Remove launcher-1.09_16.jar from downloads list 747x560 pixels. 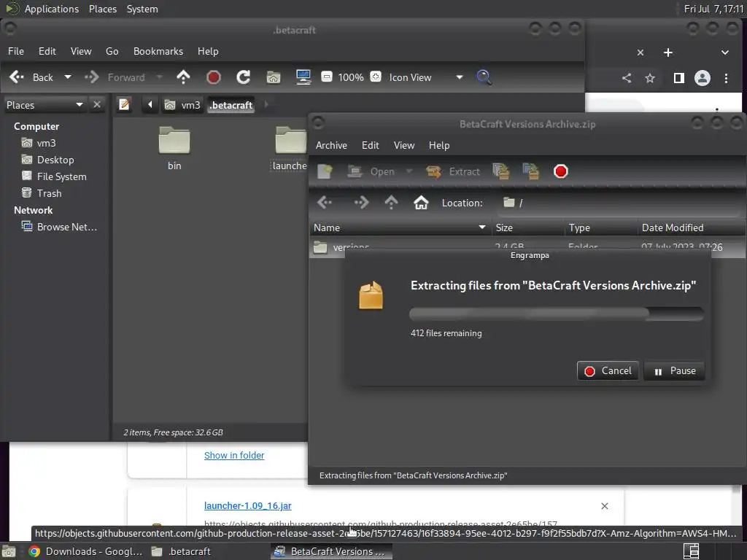click(x=605, y=506)
